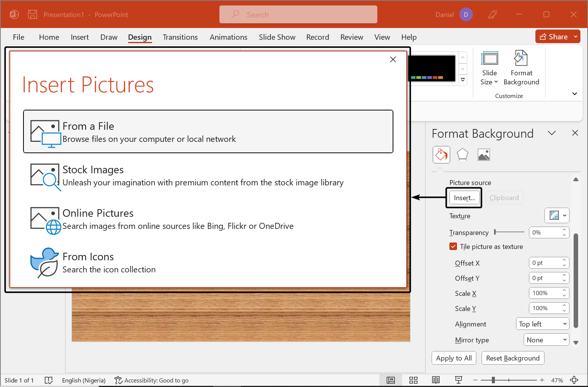Open the Fill & Line paint bucket tab
The image size is (588, 387).
[x=441, y=155]
